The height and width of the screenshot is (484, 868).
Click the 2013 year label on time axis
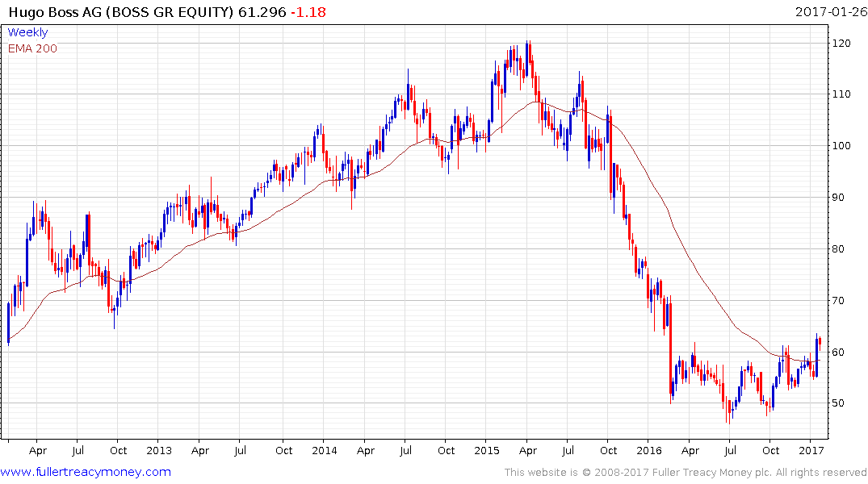[x=159, y=450]
